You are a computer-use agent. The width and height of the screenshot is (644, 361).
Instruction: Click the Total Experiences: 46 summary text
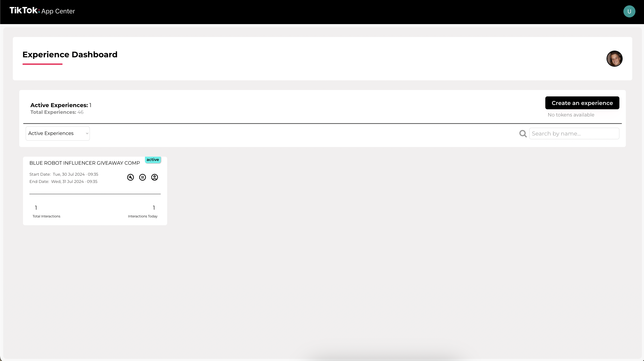(57, 112)
